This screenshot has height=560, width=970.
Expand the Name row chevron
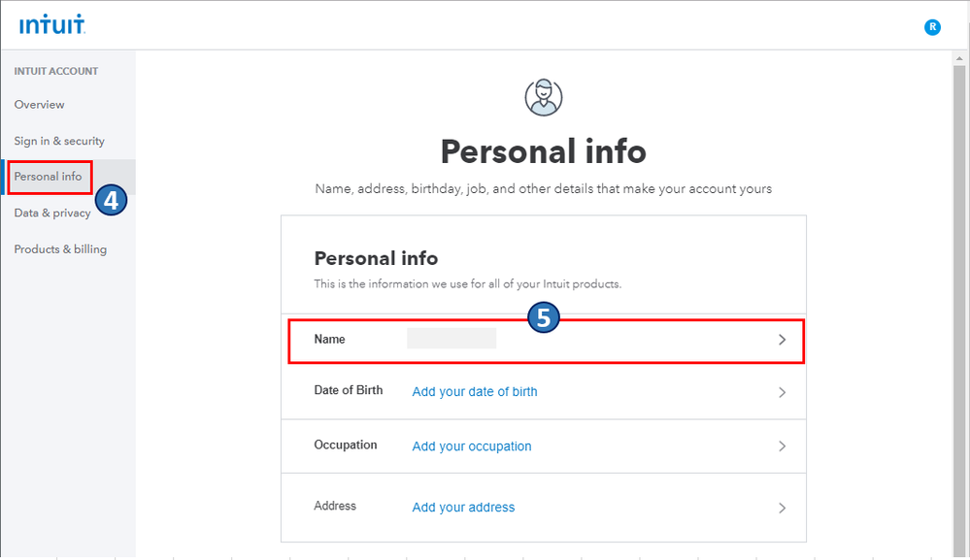782,341
